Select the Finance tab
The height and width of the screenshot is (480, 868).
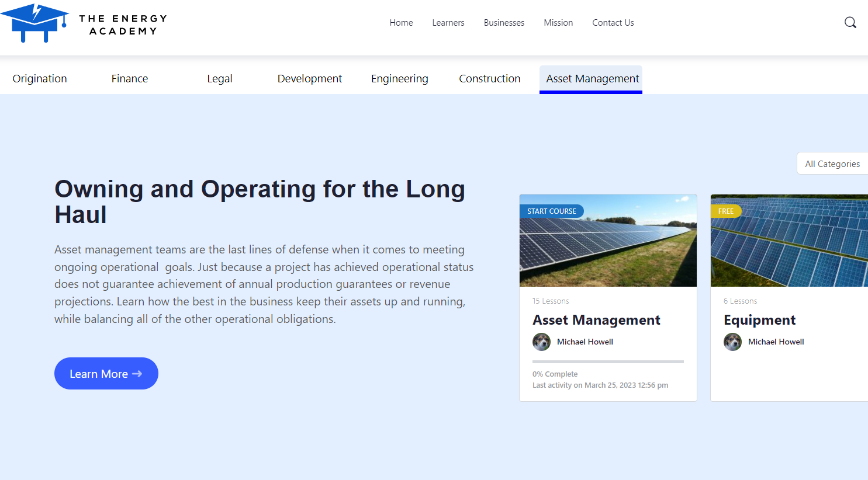[130, 79]
